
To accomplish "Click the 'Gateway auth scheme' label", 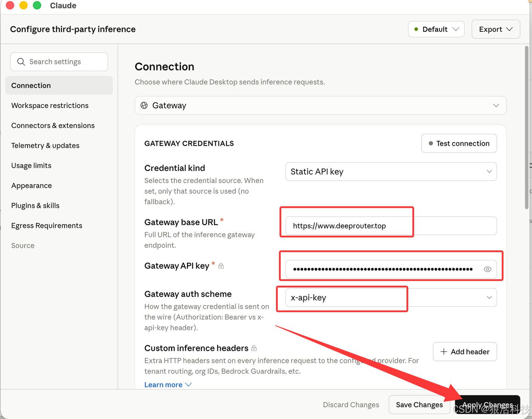I will [188, 294].
